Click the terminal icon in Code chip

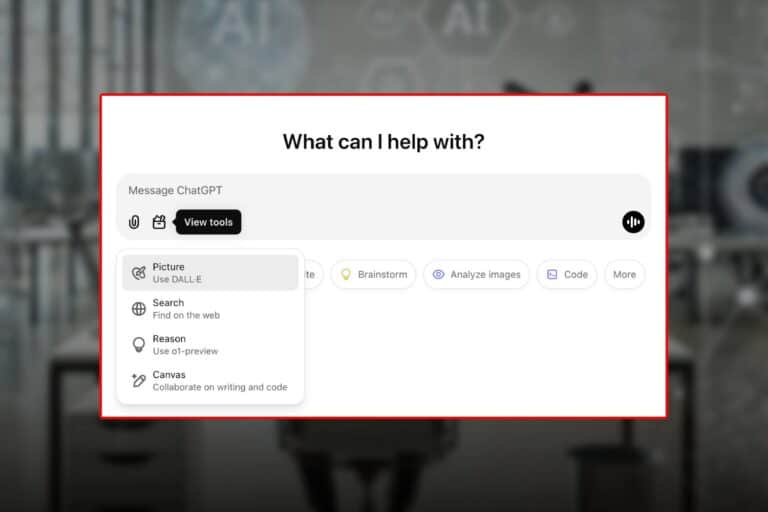552,274
